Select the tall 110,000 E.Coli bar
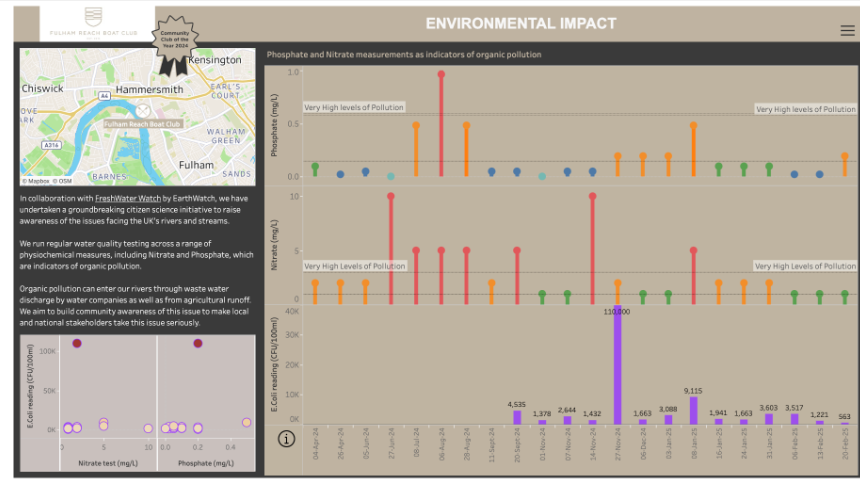 (618, 365)
